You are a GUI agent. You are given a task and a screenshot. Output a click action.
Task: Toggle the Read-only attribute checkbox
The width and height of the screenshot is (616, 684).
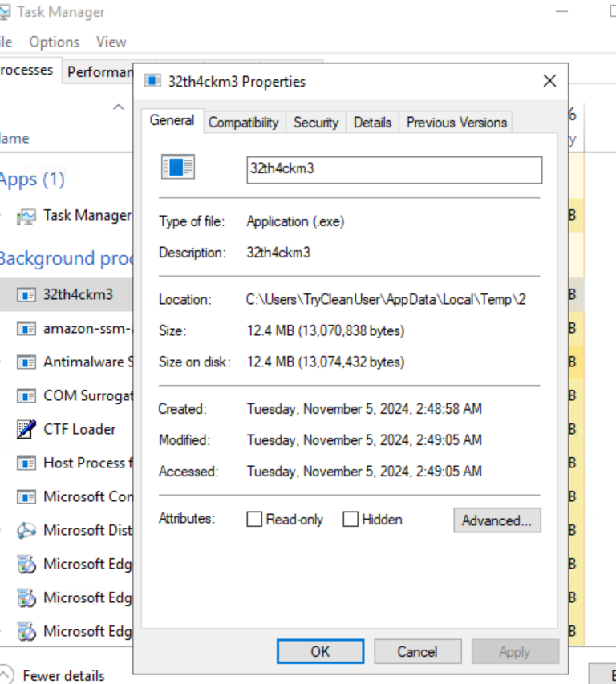(254, 519)
